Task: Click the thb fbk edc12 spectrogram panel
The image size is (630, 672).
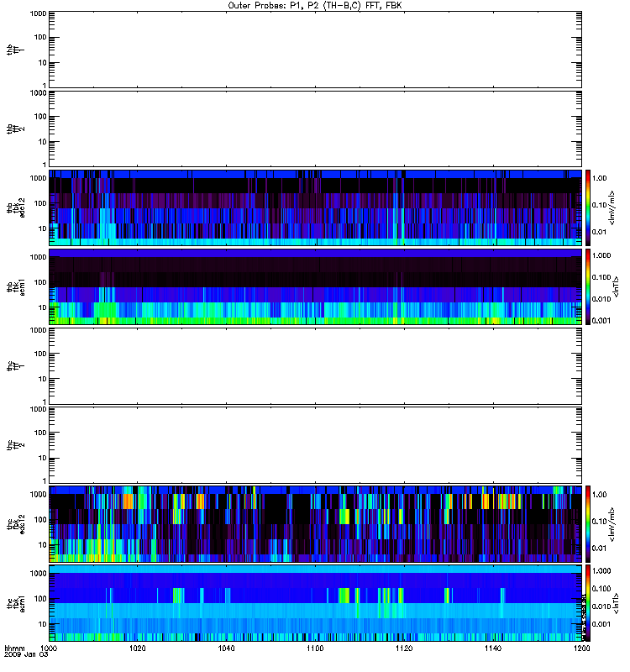Action: click(315, 207)
